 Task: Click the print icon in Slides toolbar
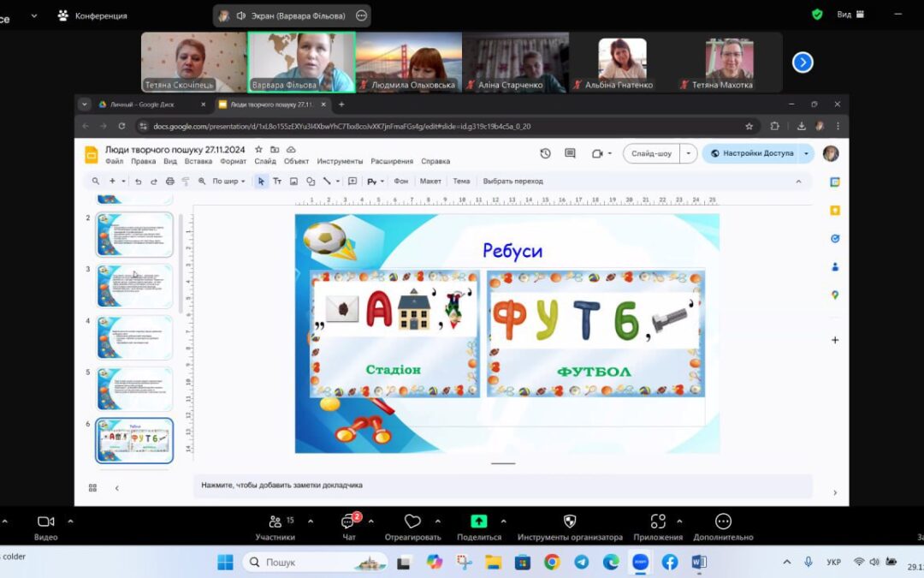click(169, 182)
